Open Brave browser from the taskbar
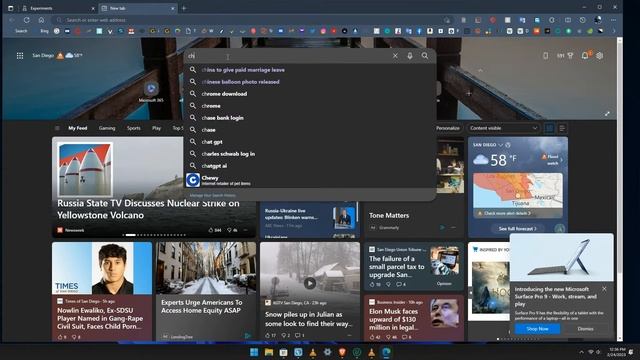The image size is (640, 360). (342, 352)
